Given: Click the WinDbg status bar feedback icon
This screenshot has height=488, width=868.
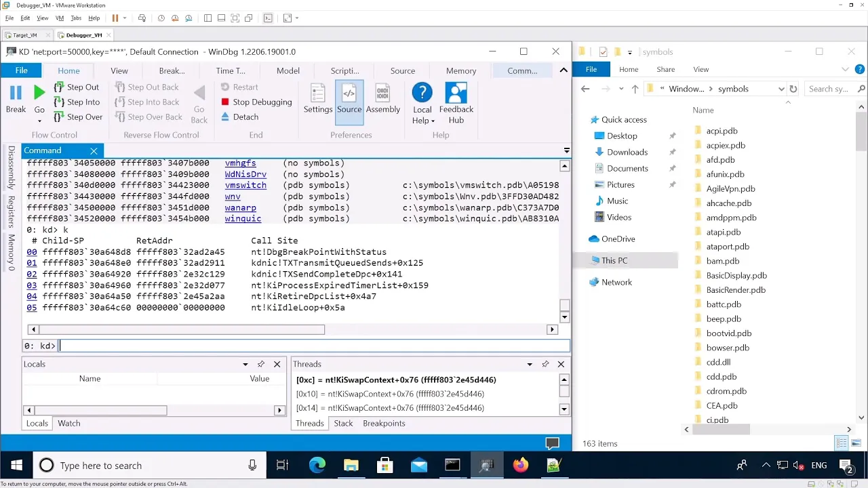Looking at the screenshot, I should [553, 443].
